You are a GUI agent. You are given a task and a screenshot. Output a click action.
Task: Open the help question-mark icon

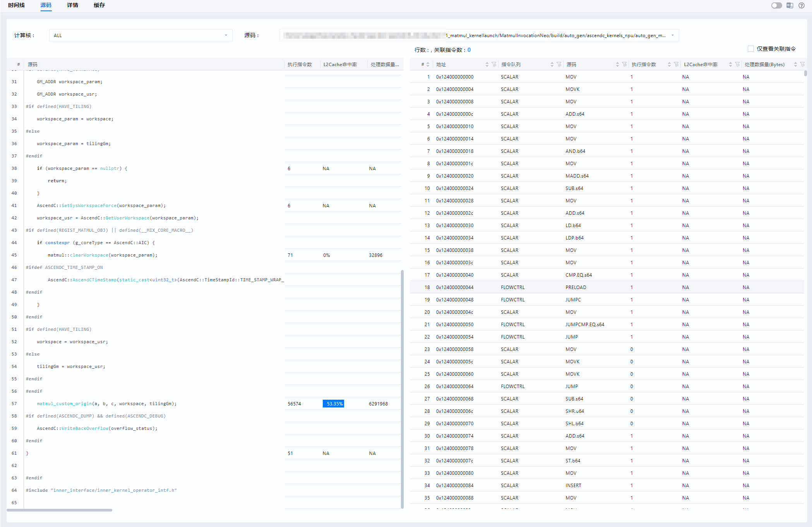(x=802, y=5)
